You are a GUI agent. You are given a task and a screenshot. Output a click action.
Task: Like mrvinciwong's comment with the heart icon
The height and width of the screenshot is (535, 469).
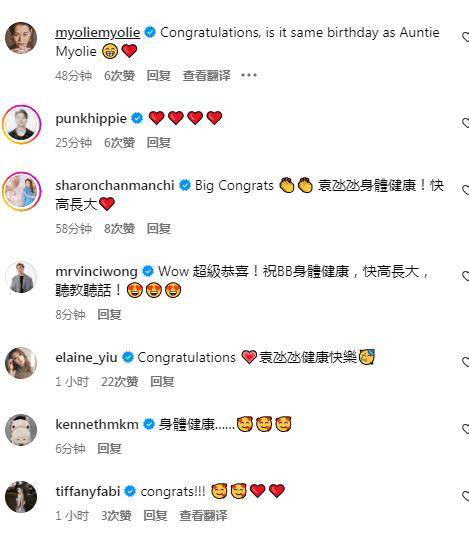pyautogui.click(x=466, y=276)
